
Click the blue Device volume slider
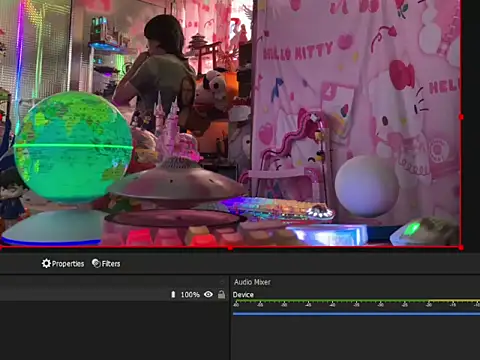tap(356, 313)
